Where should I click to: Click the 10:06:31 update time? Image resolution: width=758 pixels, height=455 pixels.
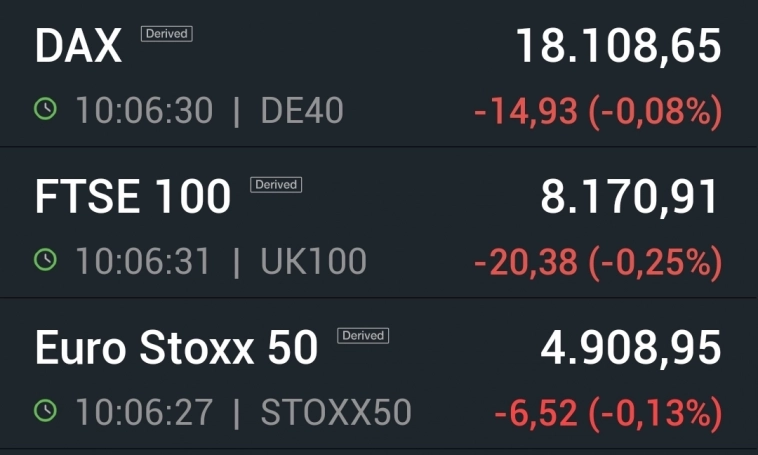[x=143, y=262]
